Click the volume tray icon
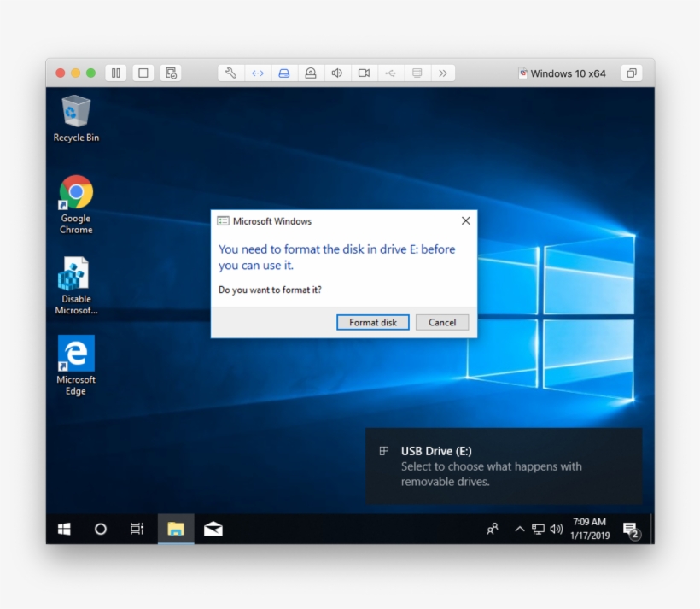 click(x=557, y=529)
